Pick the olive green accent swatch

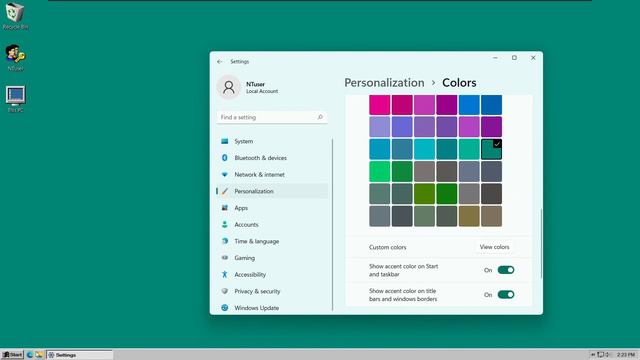424,194
